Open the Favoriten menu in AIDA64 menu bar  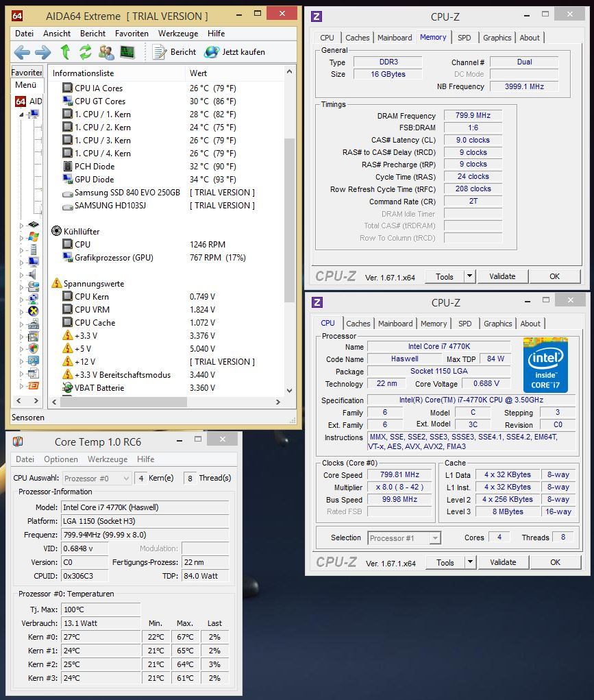[x=132, y=34]
